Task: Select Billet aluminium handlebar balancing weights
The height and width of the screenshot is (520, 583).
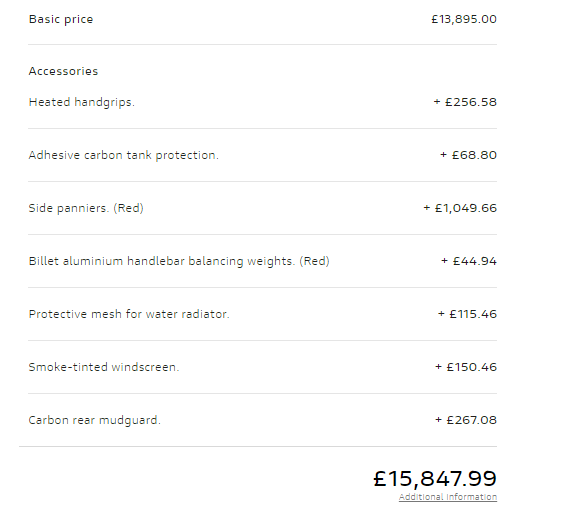Action: click(x=179, y=261)
